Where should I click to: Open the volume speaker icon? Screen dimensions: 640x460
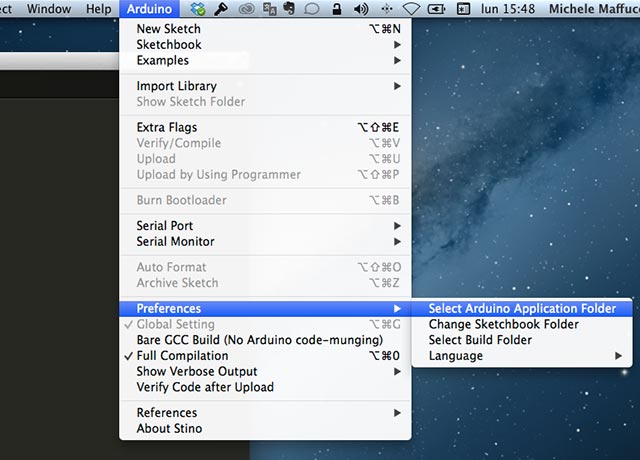361,9
